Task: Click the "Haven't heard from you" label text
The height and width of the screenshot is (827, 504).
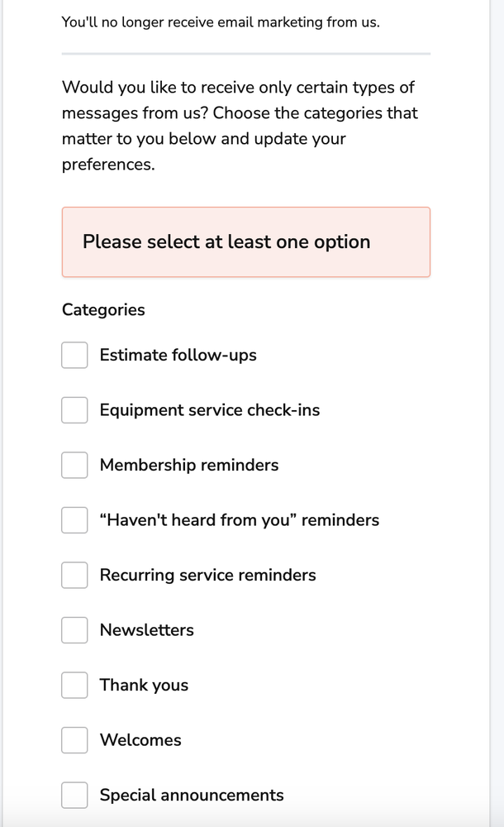Action: pyautogui.click(x=239, y=520)
